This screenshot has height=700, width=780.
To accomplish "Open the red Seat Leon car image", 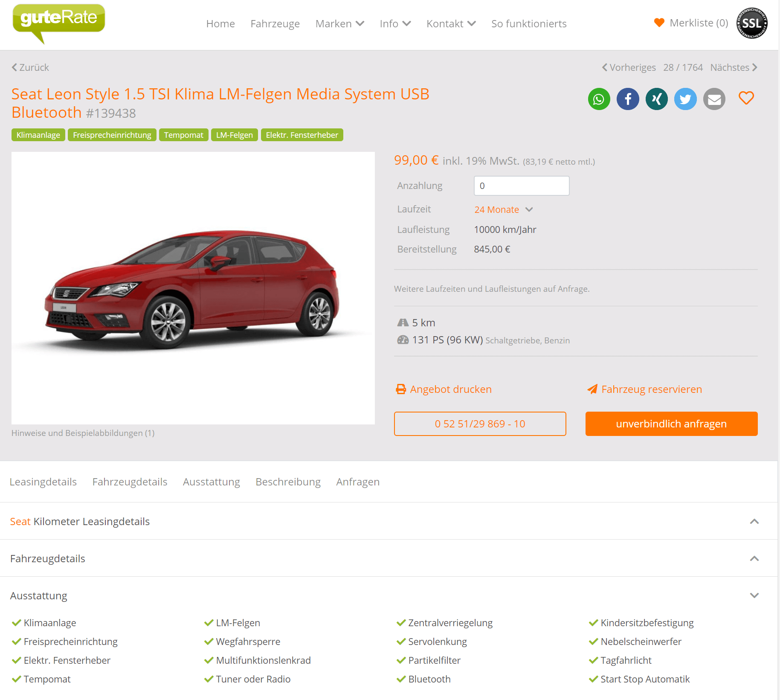I will click(193, 288).
